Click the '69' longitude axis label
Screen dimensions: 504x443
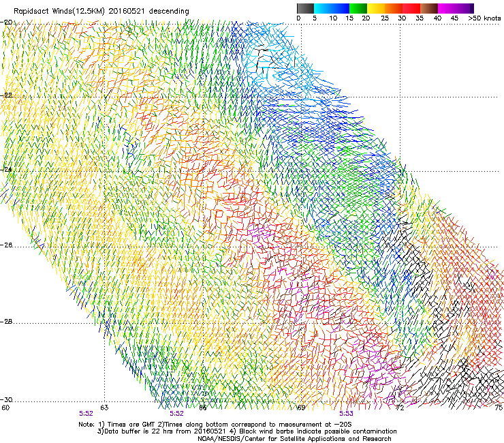pos(301,408)
